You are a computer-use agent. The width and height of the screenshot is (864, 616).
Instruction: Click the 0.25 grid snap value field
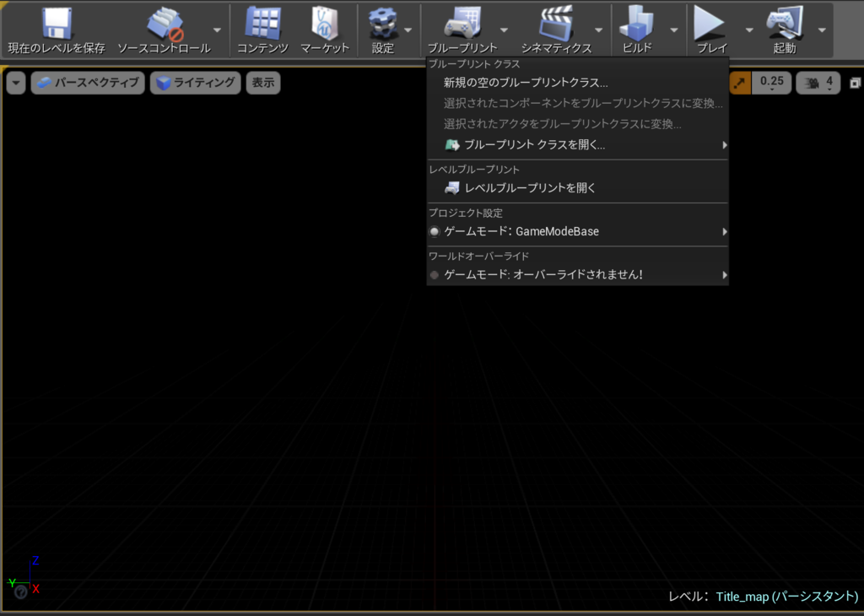(770, 82)
